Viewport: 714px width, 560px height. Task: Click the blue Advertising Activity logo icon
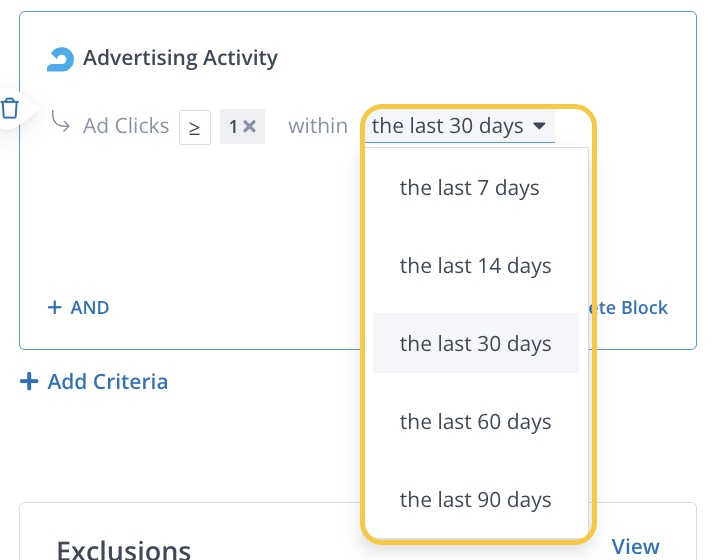pyautogui.click(x=61, y=59)
